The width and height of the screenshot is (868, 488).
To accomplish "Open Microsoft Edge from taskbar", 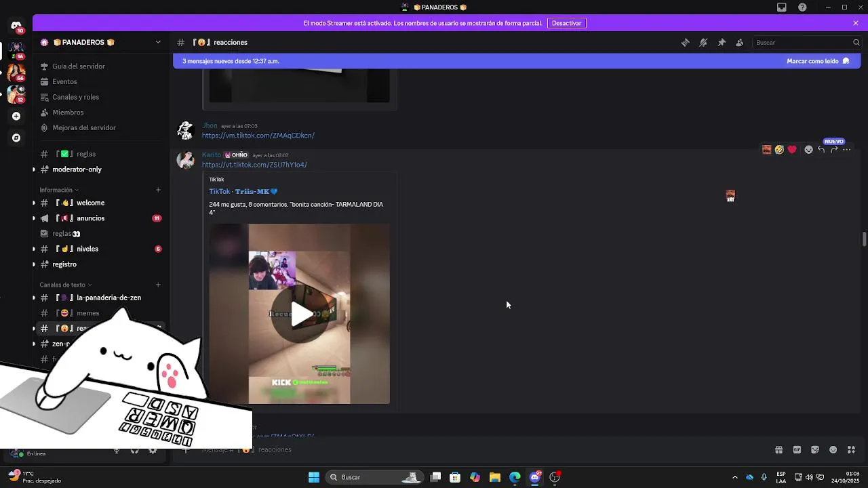I will 515,477.
